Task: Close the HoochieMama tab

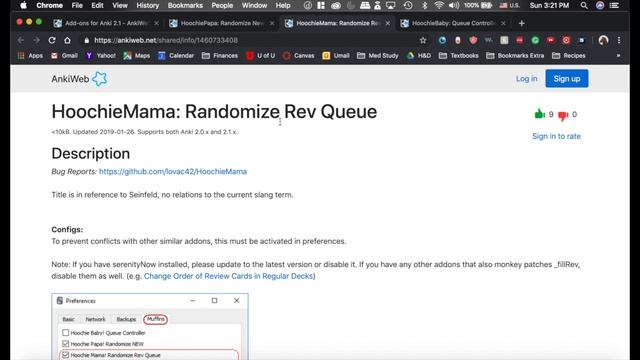Action: point(387,23)
